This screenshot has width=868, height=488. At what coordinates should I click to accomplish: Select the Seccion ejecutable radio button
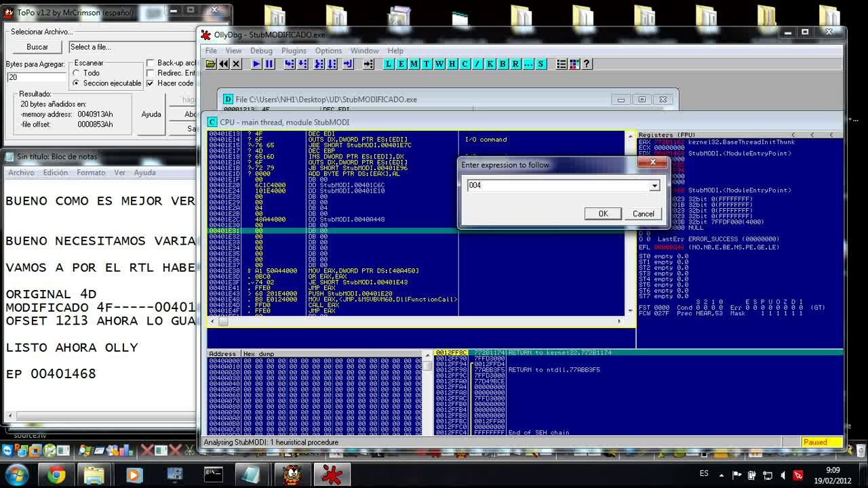(x=77, y=83)
